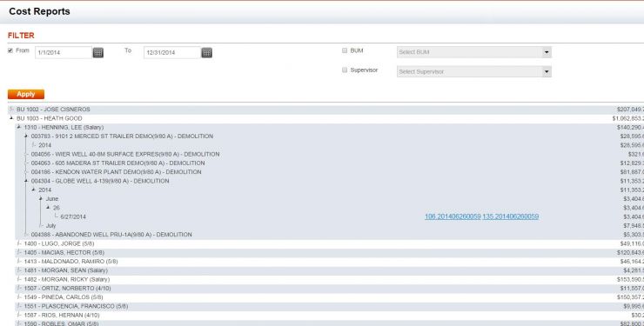Expand BU 1002 - Jose Cisneros

coord(11,109)
